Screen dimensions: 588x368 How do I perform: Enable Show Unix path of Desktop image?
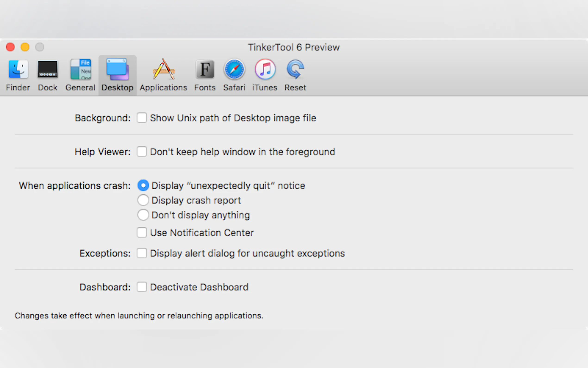142,118
